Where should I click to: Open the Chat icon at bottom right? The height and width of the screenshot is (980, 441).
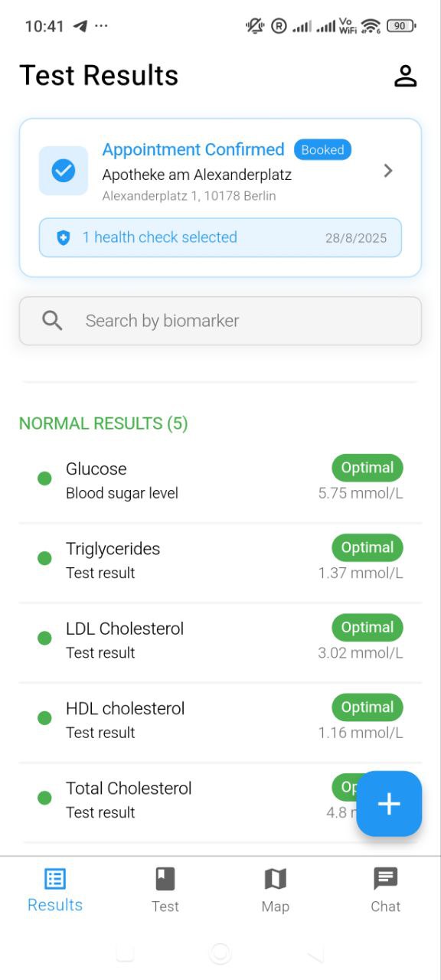(386, 879)
